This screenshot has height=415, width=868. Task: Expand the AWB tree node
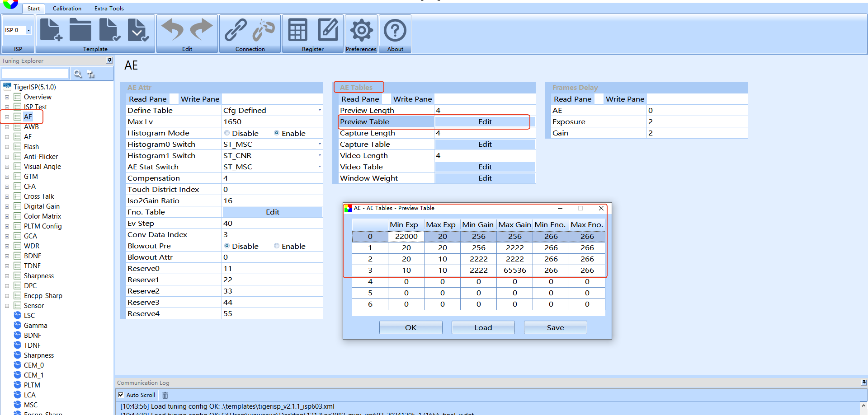7,127
